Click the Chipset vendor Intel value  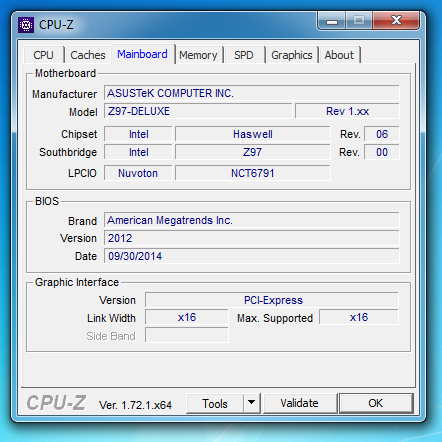[x=138, y=134]
